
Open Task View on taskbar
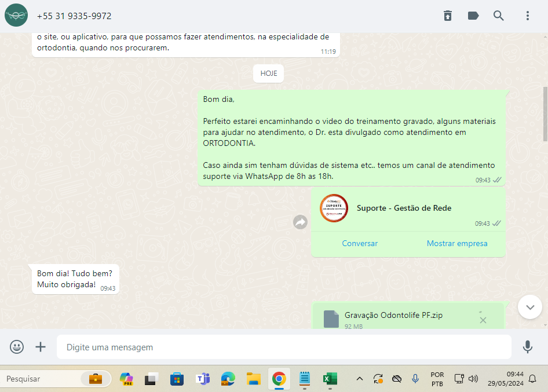151,379
